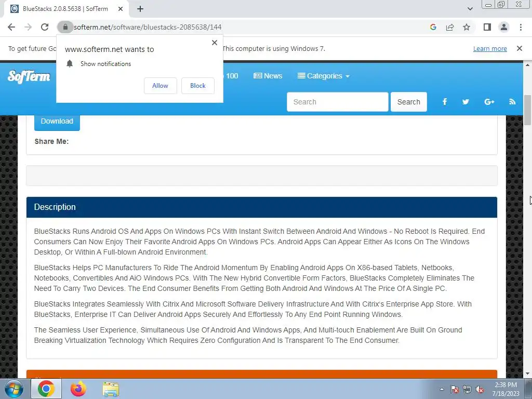The width and height of the screenshot is (532, 399).
Task: Dismiss the notification permission popup
Action: (x=215, y=43)
